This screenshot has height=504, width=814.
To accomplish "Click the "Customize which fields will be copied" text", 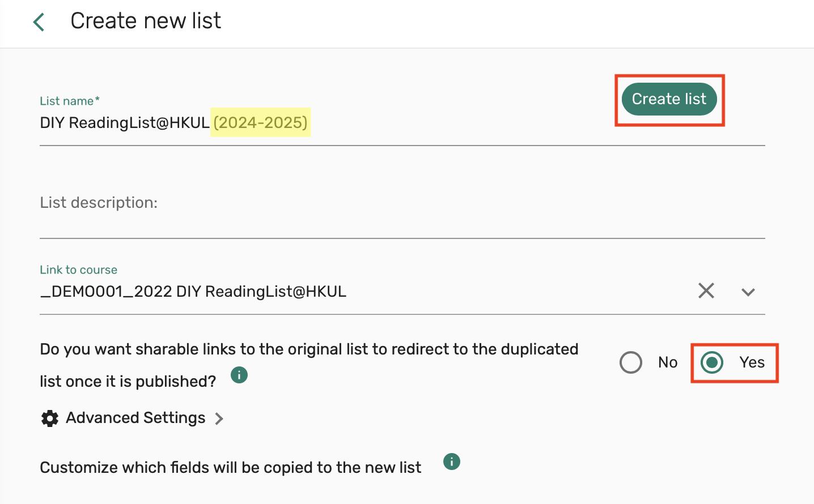I will [230, 468].
